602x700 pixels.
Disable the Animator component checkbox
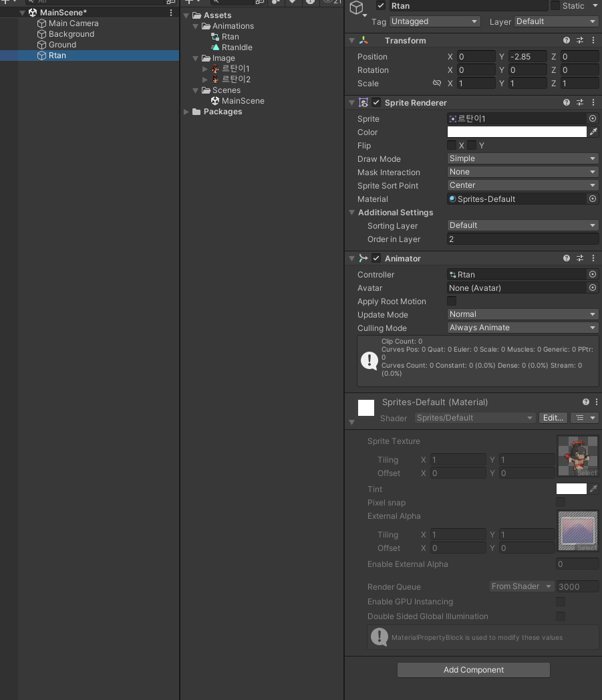[376, 259]
